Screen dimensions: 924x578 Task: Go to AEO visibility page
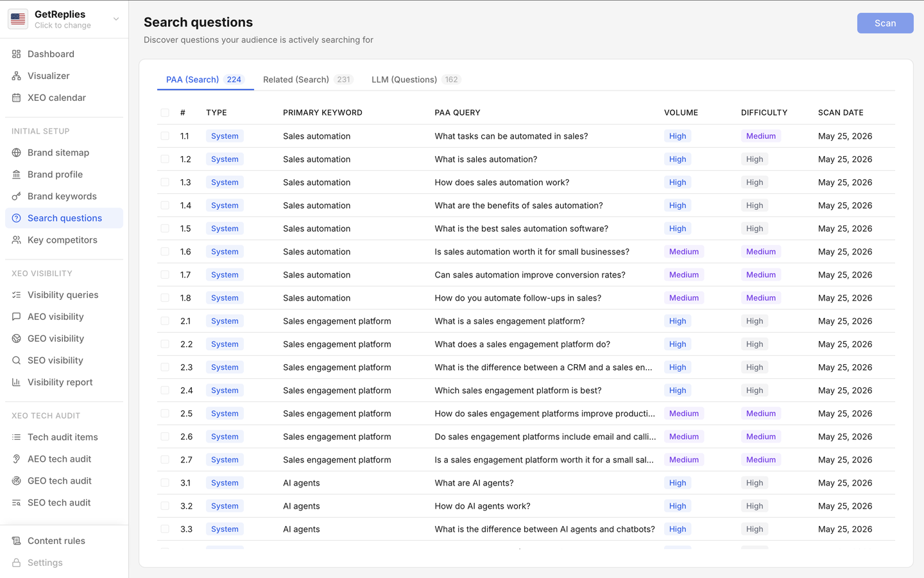click(x=64, y=317)
